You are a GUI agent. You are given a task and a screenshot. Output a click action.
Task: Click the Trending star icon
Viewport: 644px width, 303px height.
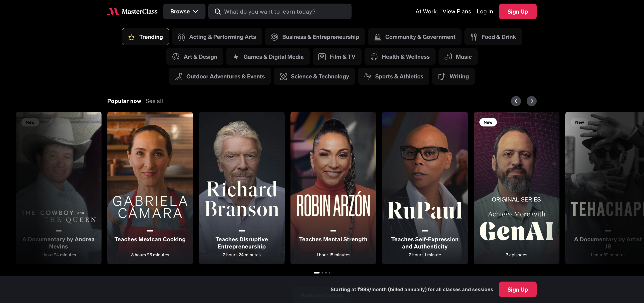coord(131,37)
